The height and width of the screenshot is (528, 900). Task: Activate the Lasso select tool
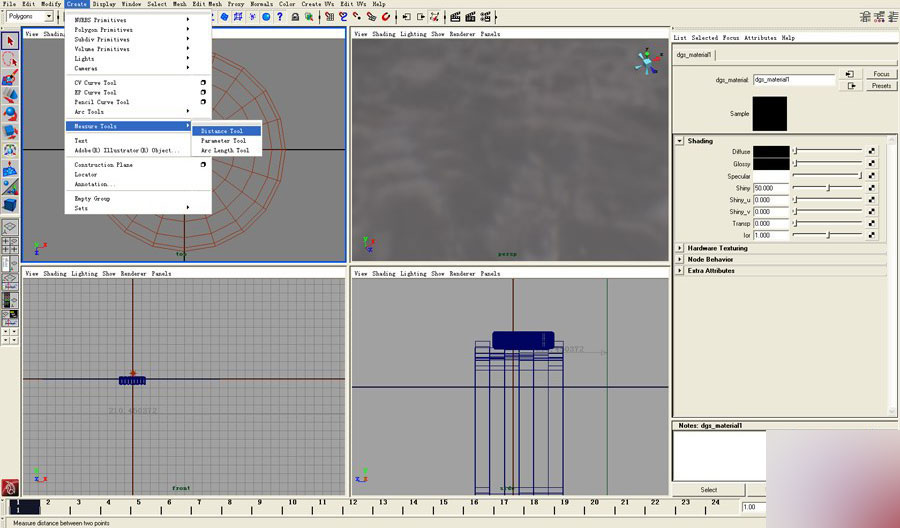[x=10, y=58]
